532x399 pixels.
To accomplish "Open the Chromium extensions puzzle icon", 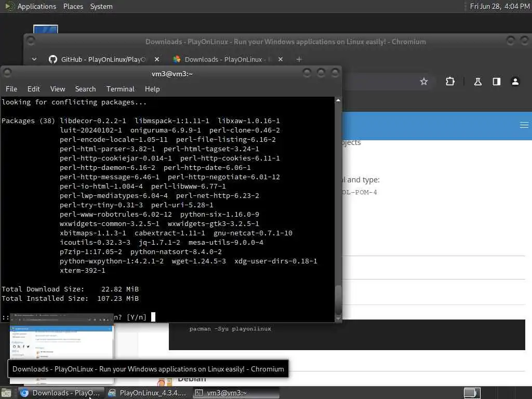I will point(450,82).
